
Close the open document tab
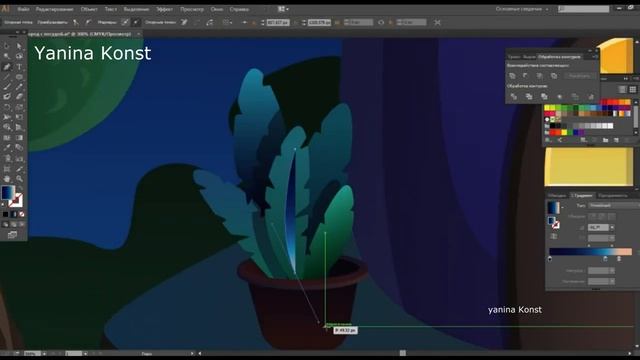click(x=138, y=34)
